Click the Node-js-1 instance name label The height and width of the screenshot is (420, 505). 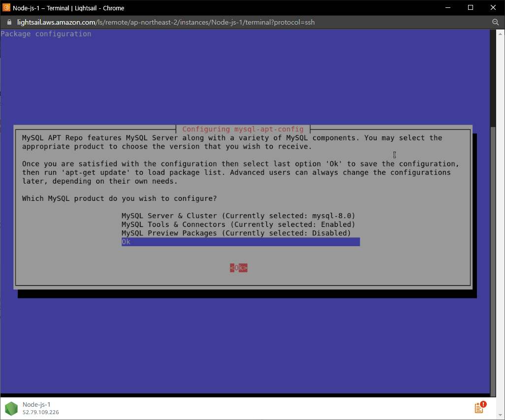(36, 405)
